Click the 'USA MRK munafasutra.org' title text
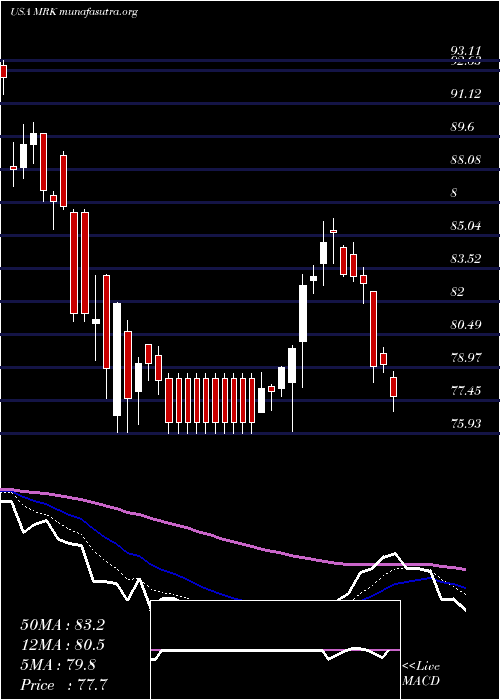500x700 pixels. tap(74, 12)
